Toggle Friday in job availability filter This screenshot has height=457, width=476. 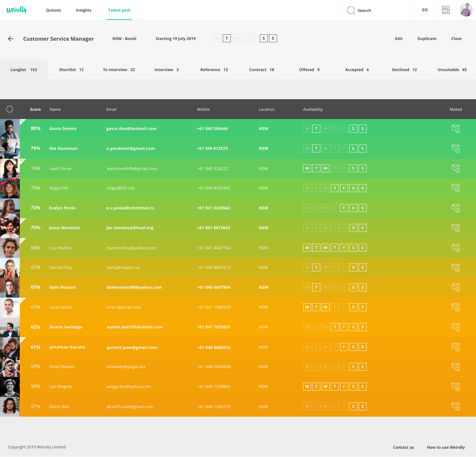[254, 38]
